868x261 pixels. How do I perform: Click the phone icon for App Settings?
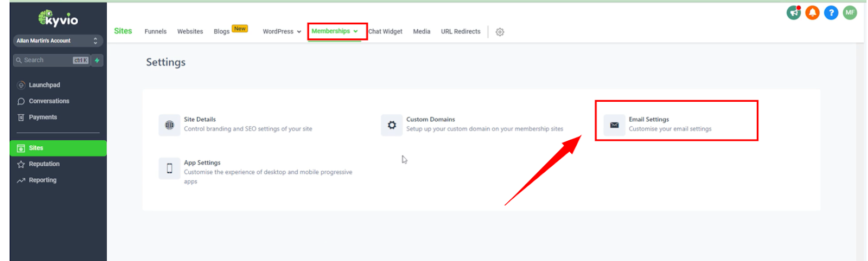point(169,168)
